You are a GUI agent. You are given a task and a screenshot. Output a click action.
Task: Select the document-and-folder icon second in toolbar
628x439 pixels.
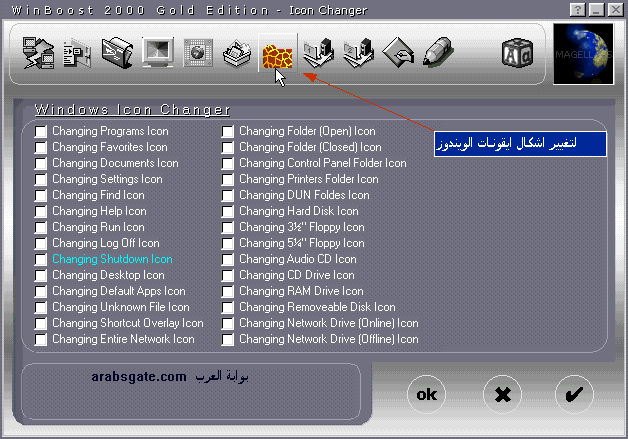point(77,53)
